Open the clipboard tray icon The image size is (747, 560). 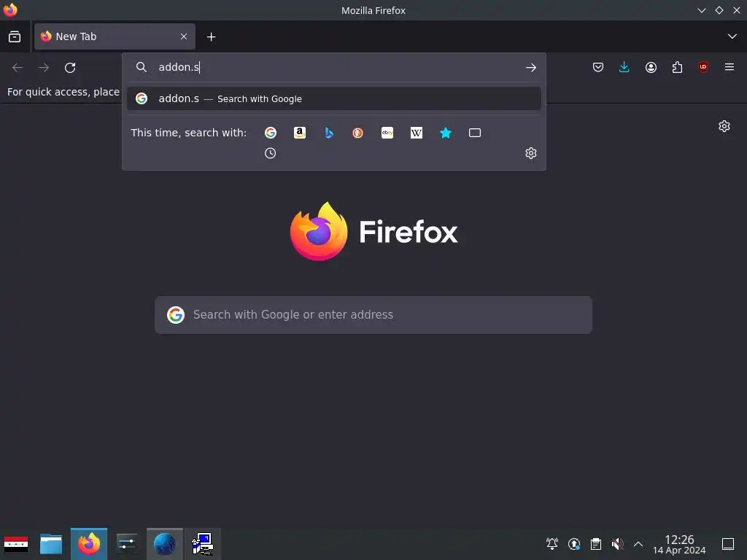point(595,544)
